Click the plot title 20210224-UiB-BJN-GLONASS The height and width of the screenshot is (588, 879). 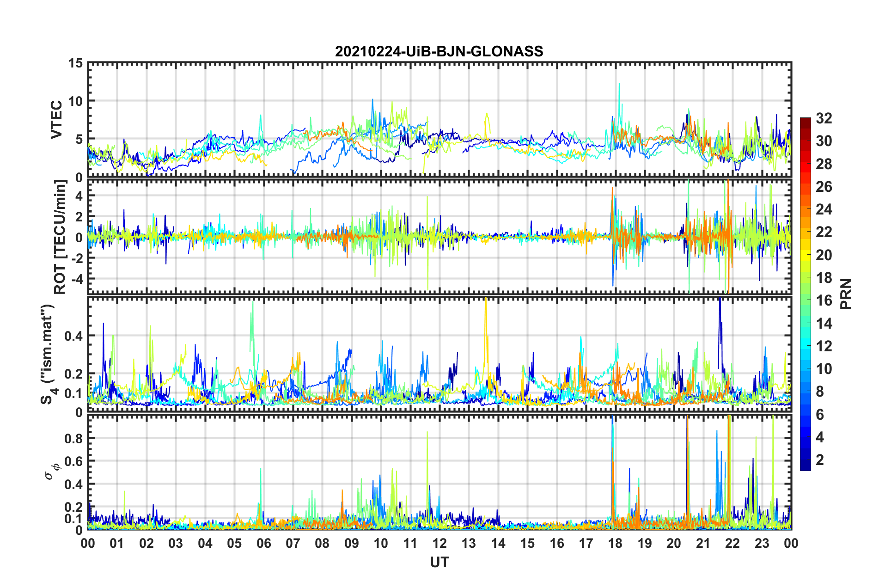439,51
